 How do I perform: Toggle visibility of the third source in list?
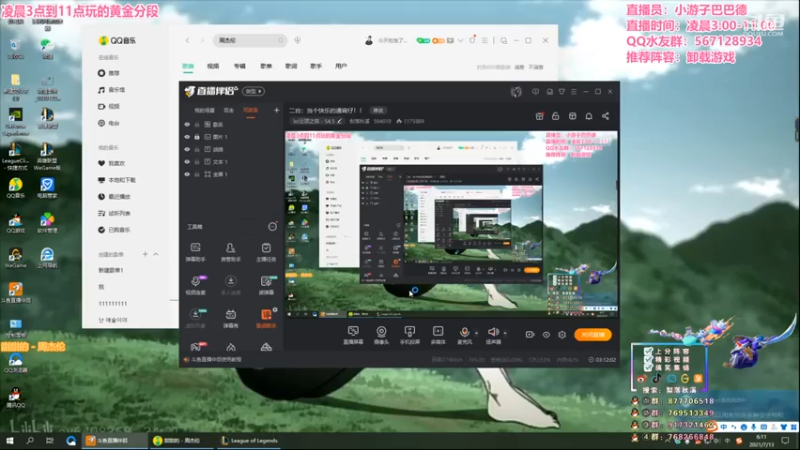click(187, 149)
